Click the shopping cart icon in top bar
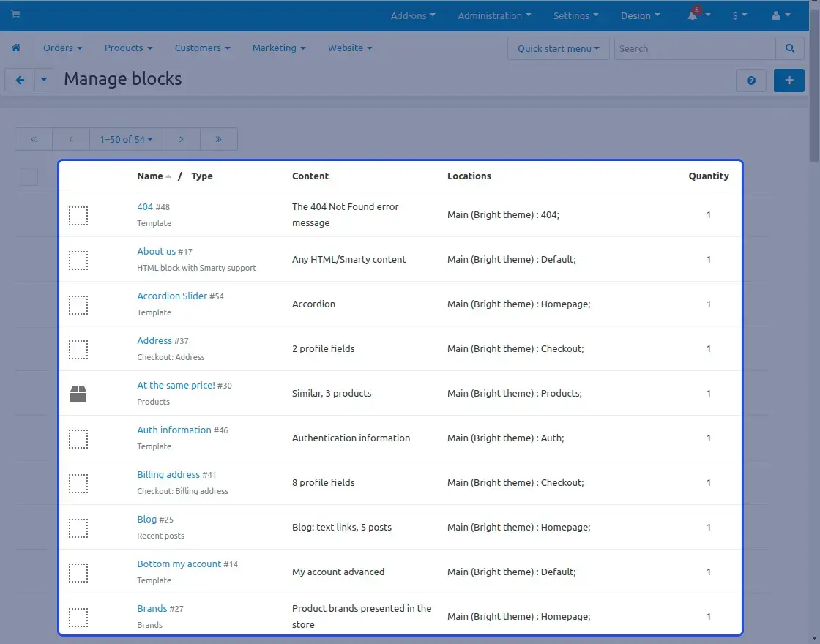Viewport: 820px width, 644px height. 16,15
